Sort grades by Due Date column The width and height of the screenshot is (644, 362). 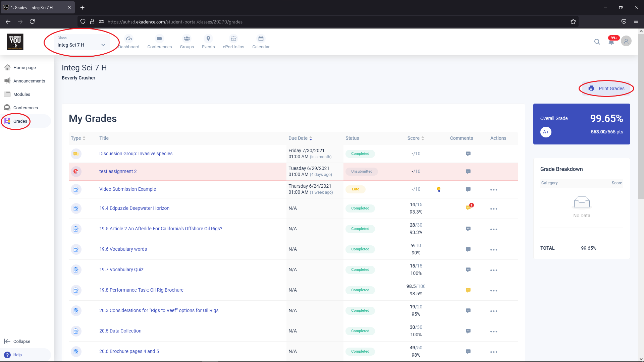tap(300, 138)
